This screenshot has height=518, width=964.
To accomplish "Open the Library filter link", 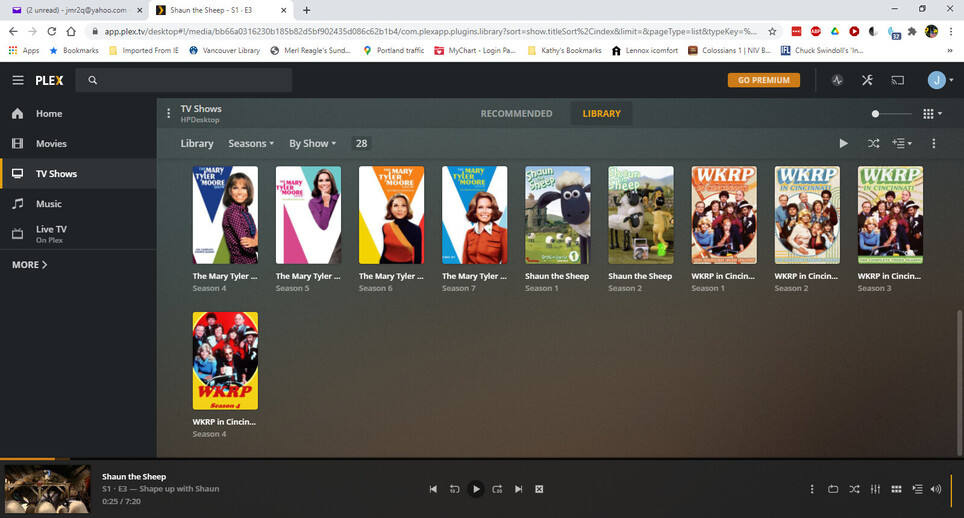I will [x=197, y=143].
